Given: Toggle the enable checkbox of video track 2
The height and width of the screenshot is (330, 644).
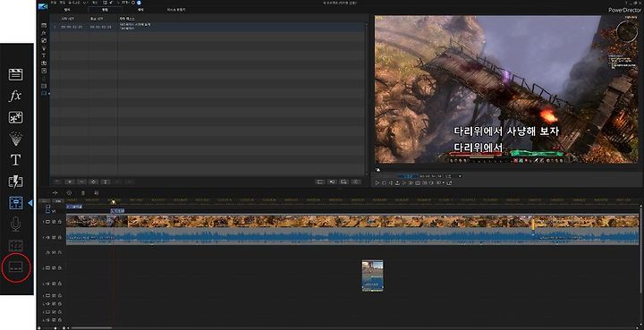Looking at the screenshot, I should click(54, 268).
